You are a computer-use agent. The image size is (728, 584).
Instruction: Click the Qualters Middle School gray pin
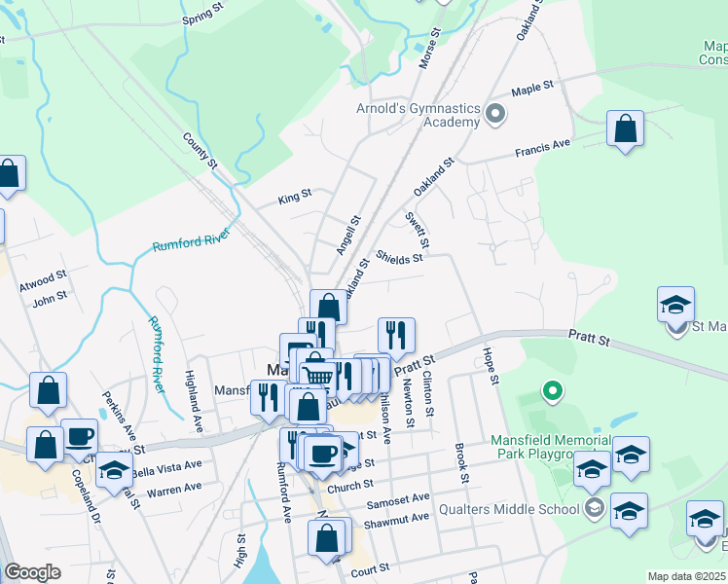595,507
